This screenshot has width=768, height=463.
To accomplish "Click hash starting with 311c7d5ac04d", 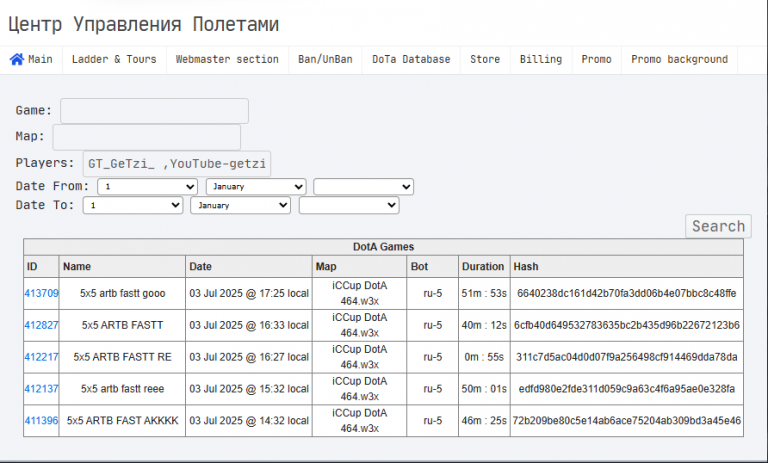I will tap(626, 357).
